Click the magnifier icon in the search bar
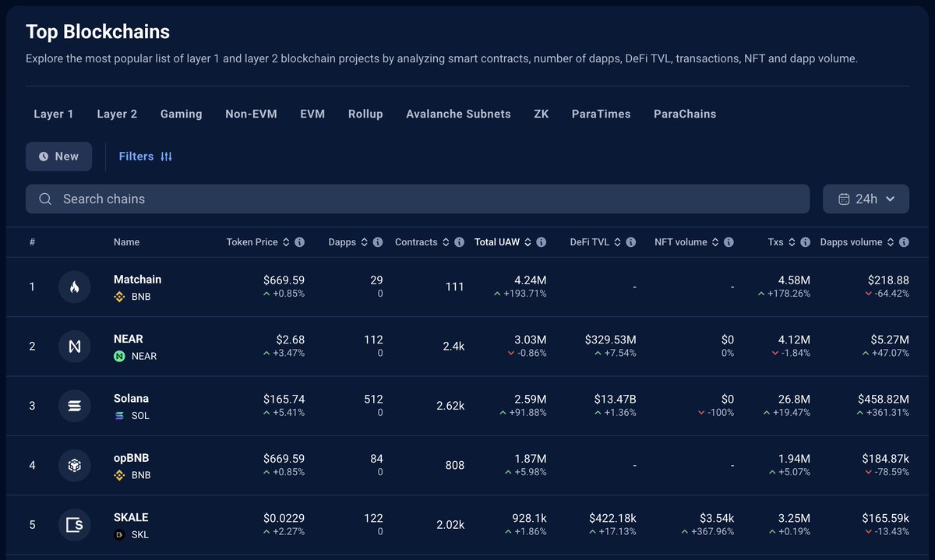 pos(46,199)
